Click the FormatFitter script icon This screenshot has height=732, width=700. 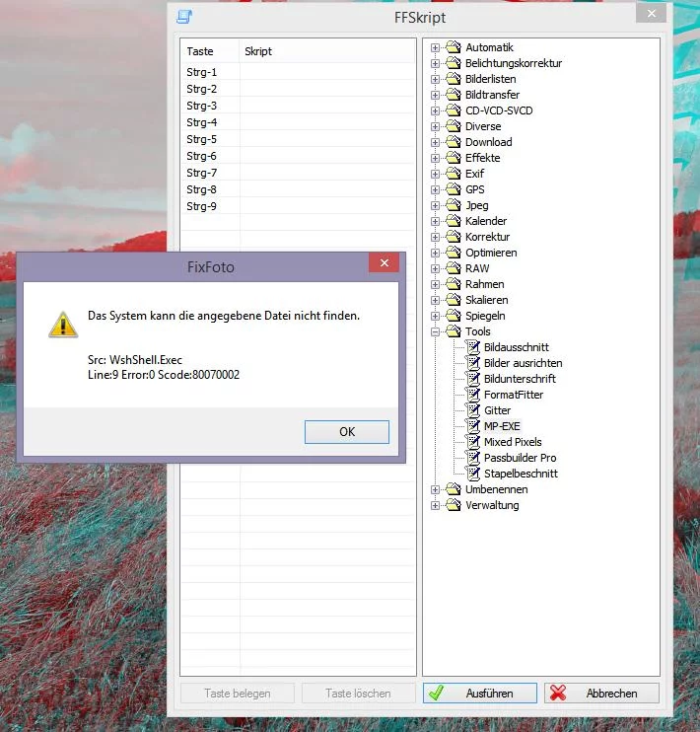473,395
